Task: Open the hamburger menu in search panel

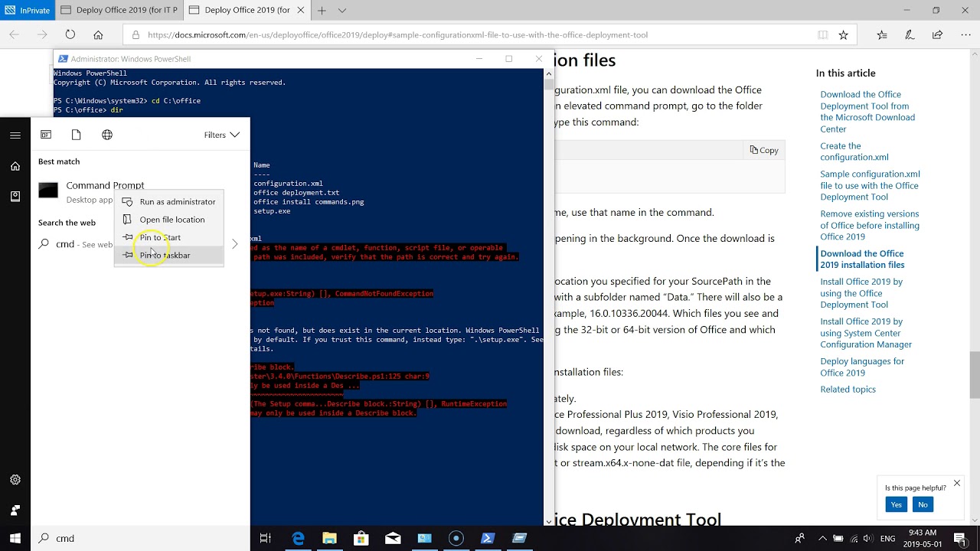Action: point(15,135)
